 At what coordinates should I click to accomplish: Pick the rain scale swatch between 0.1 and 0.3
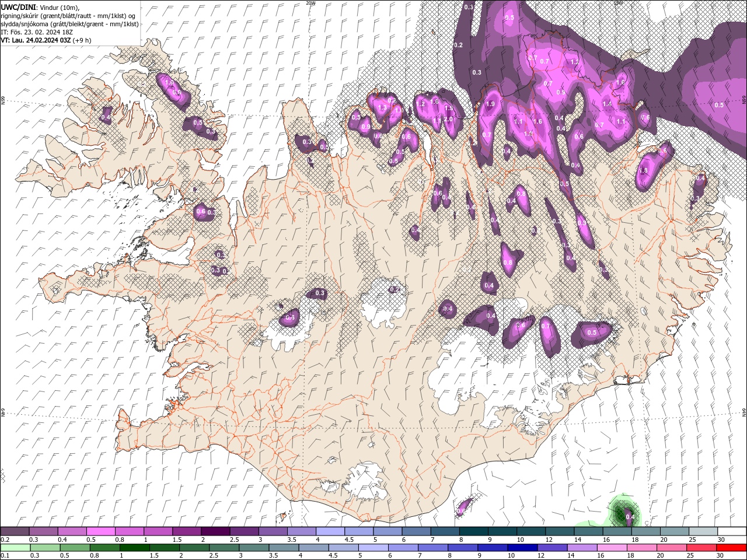point(15,548)
